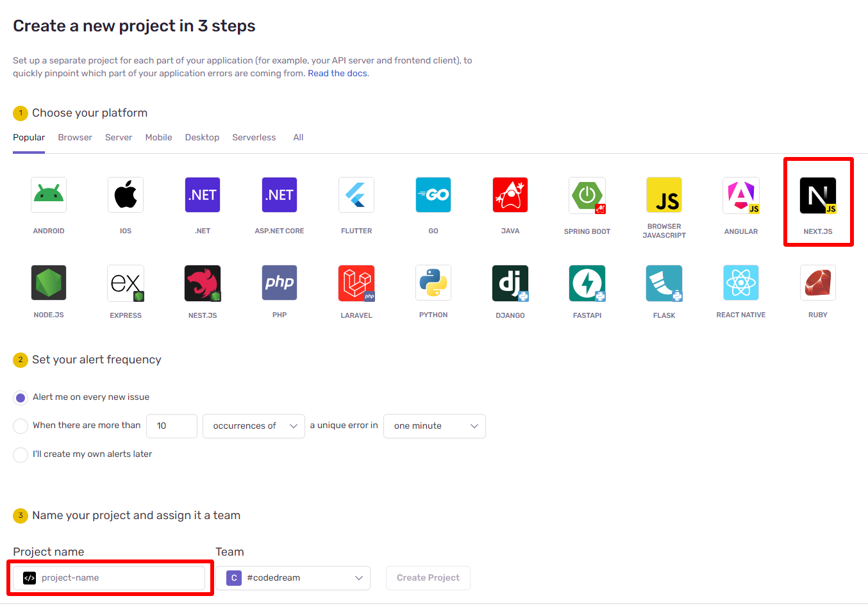Select the Go platform icon
This screenshot has width=868, height=605.
pos(433,195)
